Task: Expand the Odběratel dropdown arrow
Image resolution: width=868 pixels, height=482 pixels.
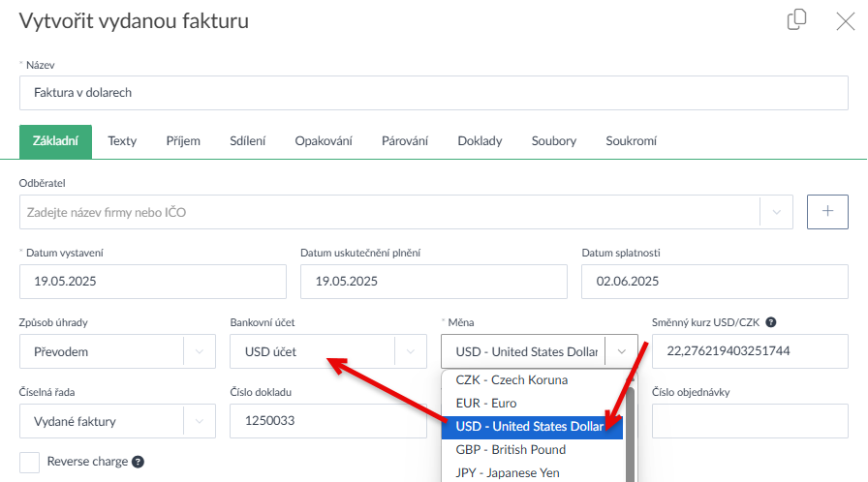Action: pos(776,212)
